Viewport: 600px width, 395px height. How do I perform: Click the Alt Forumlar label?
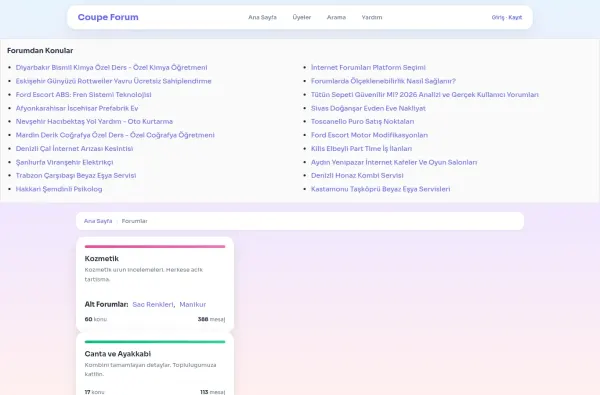point(106,305)
